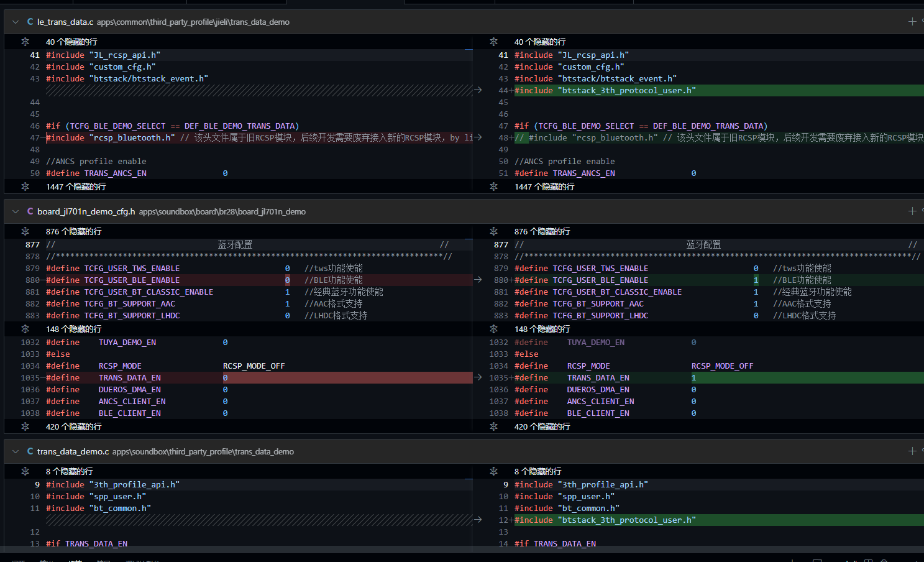924x562 pixels.
Task: Click the added btstack_3th_protocol_user.h include on line 44
Action: [605, 90]
